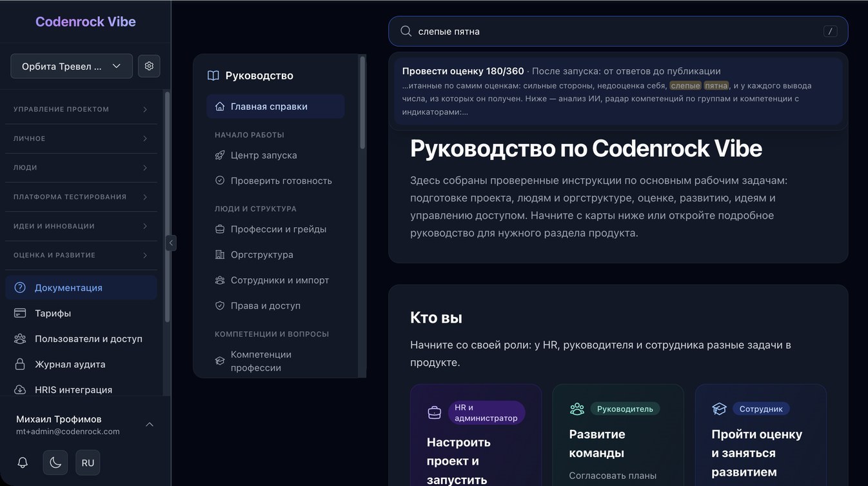Click the home icon beside Главная справки
Image resolution: width=868 pixels, height=486 pixels.
(x=220, y=106)
